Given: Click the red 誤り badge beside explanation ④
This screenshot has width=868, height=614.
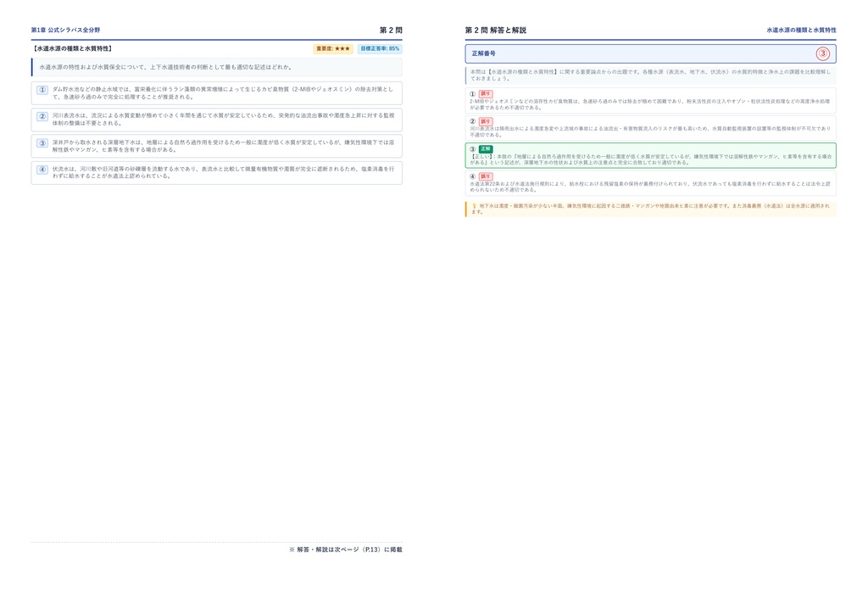Looking at the screenshot, I should point(486,176).
